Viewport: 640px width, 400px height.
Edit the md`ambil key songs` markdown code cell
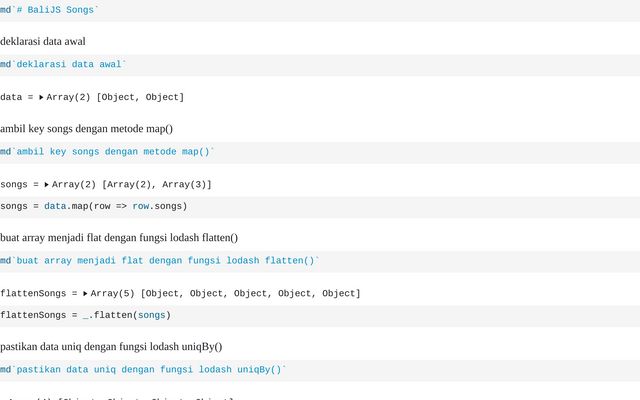(x=107, y=152)
